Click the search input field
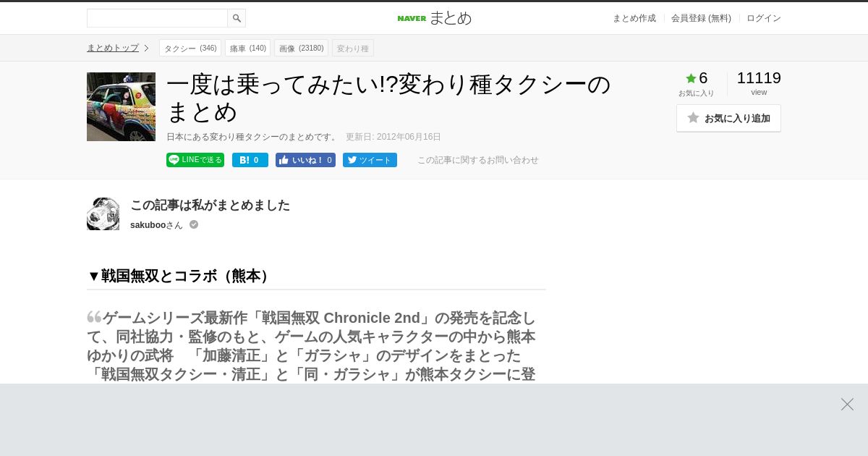The height and width of the screenshot is (456, 868). coord(157,18)
